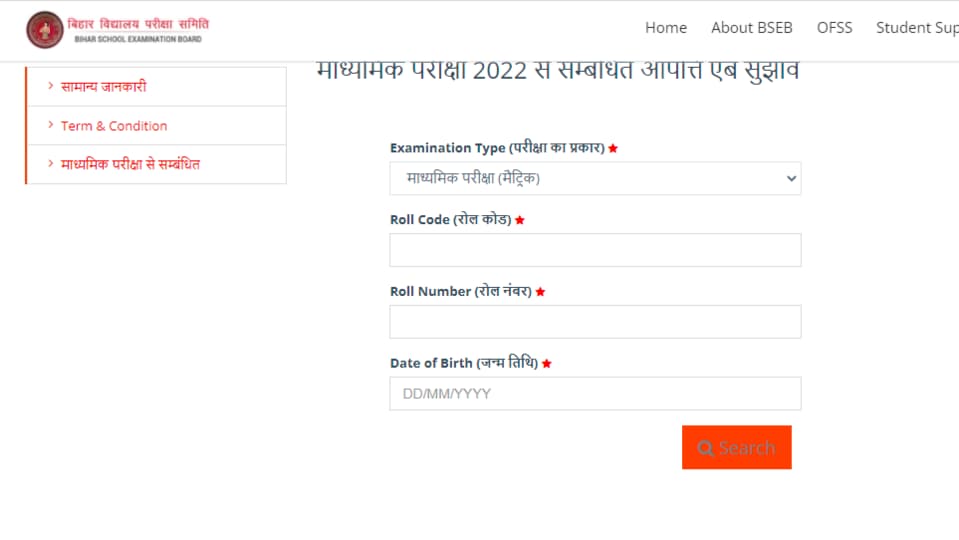Viewport: 959px width, 540px height.
Task: Click chevron icon beside Term & Condition
Action: [51, 125]
